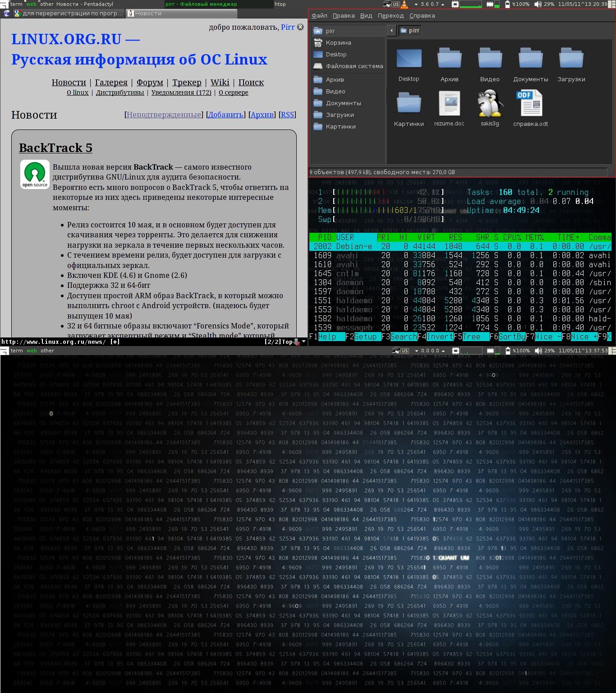Viewport: 616px width, 693px height.
Task: Open Файловая система in the Thunar sidebar
Action: click(348, 66)
